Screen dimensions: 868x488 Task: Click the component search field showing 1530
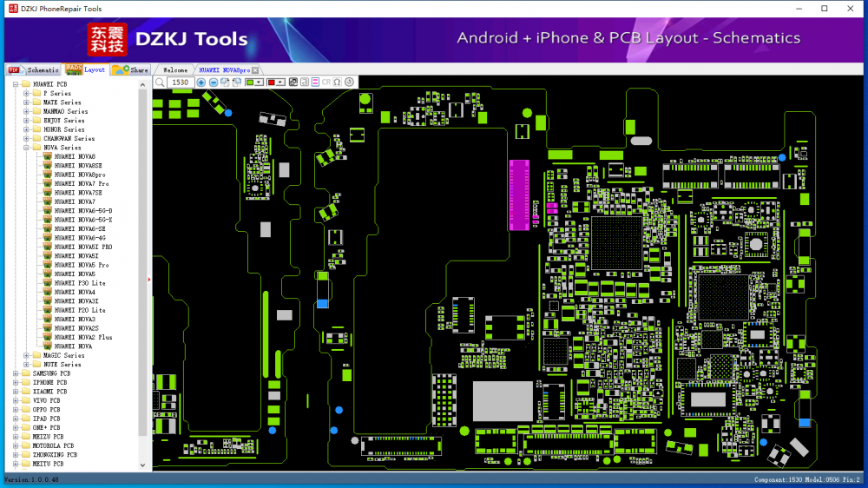coord(181,82)
